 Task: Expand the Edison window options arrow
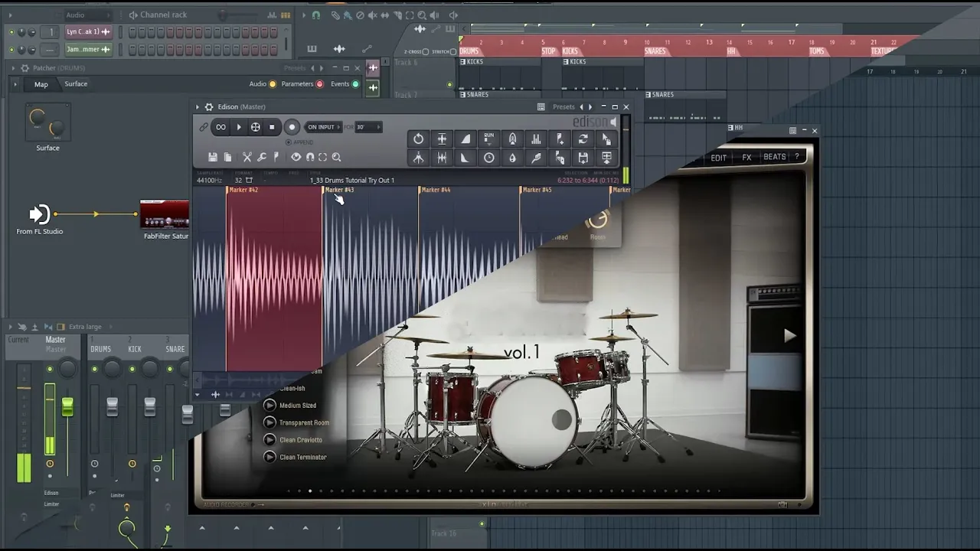pyautogui.click(x=198, y=107)
